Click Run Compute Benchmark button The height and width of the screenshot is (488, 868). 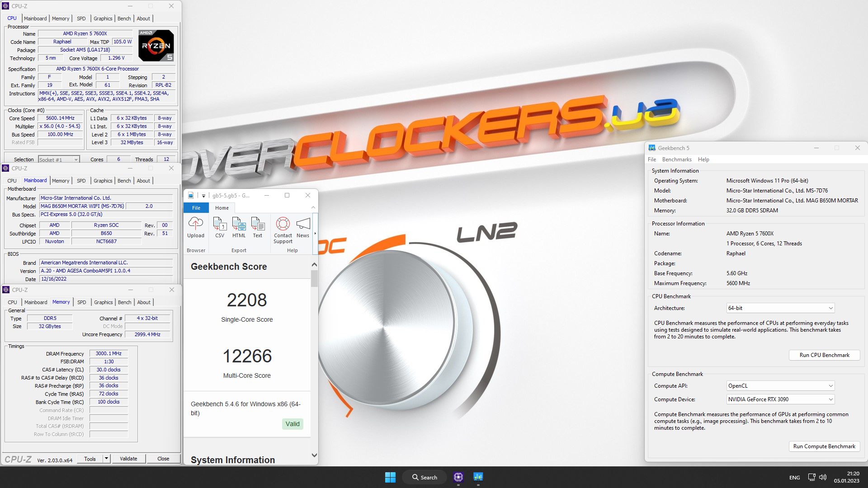(825, 446)
